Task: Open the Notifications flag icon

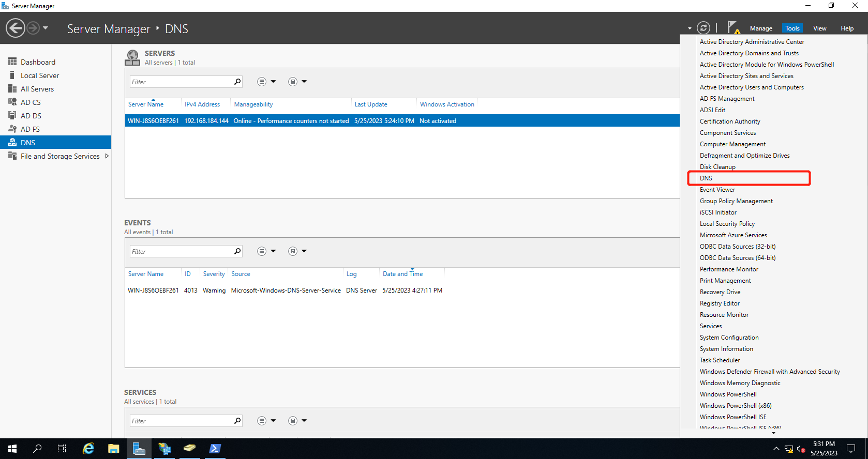Action: pyautogui.click(x=733, y=27)
